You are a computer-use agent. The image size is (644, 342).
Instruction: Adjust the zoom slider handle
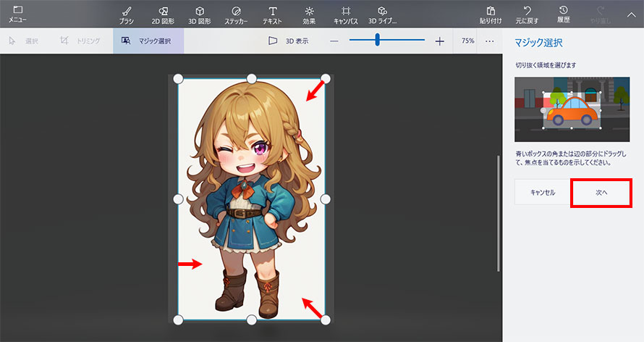(378, 40)
